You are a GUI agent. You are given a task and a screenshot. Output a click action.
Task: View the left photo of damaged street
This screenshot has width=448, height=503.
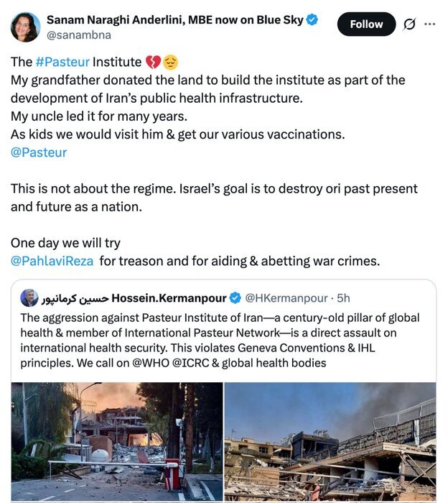(117, 441)
